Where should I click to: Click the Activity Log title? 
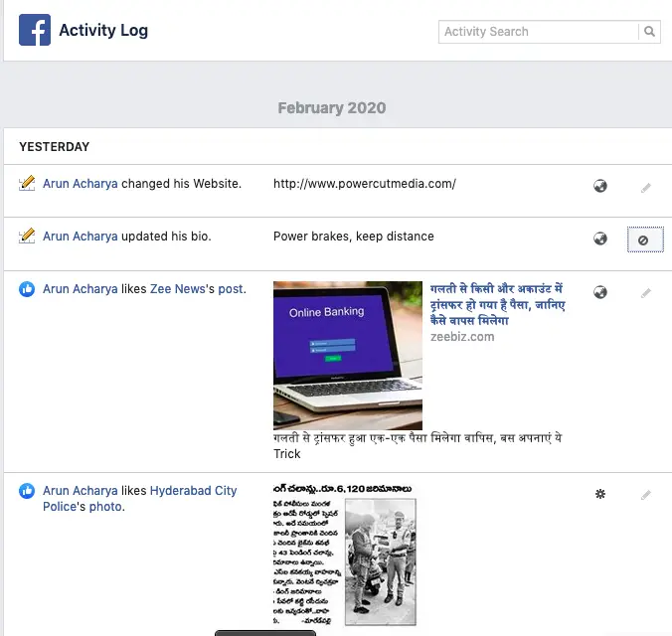pos(103,31)
